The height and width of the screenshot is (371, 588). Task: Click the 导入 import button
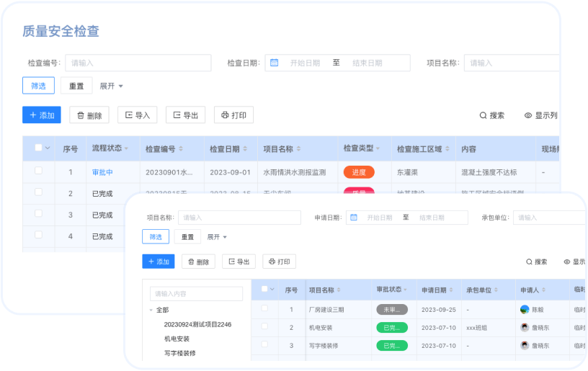(137, 115)
